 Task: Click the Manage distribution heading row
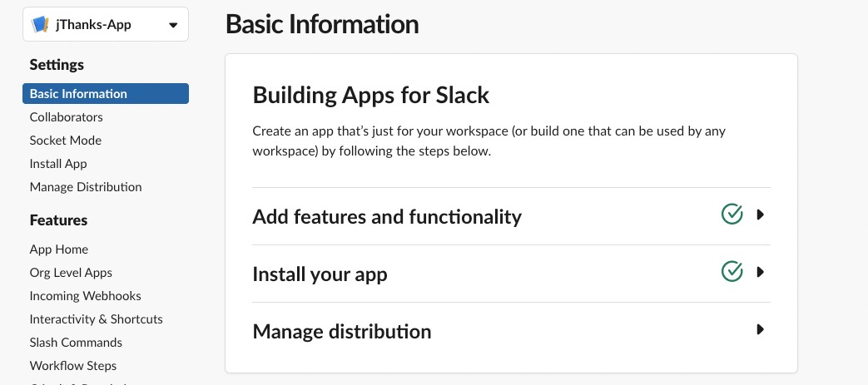[x=511, y=331]
